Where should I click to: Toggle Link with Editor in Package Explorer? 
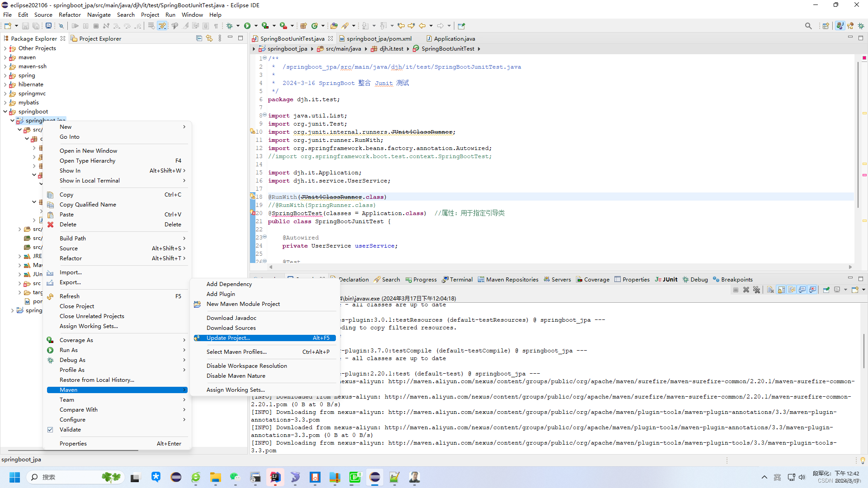point(209,38)
